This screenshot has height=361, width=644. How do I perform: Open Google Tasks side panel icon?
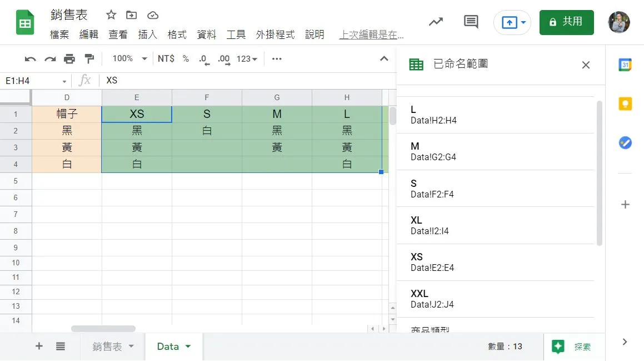point(625,142)
